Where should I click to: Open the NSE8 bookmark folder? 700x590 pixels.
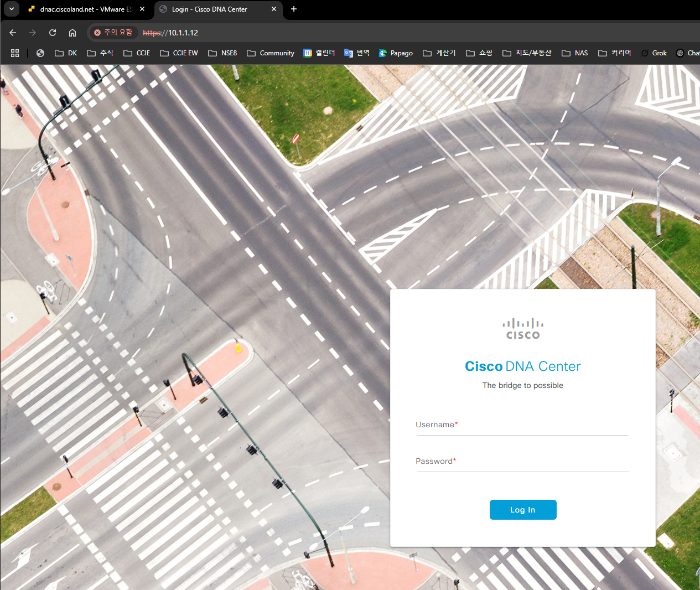(222, 53)
